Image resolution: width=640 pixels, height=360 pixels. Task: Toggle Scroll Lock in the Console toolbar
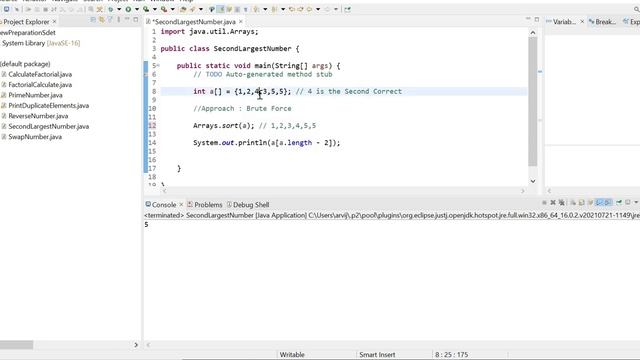(x=582, y=202)
